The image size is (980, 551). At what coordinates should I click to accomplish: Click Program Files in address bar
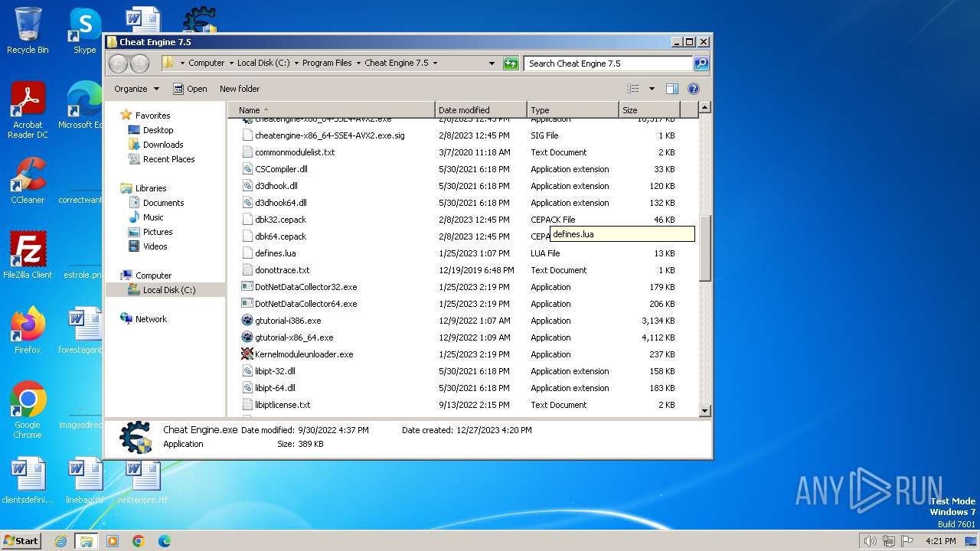pos(327,64)
